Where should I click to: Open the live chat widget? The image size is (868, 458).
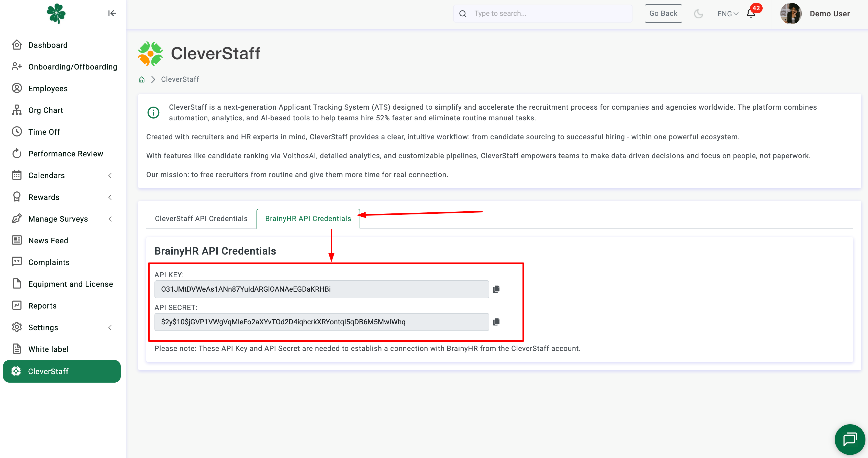pos(850,439)
